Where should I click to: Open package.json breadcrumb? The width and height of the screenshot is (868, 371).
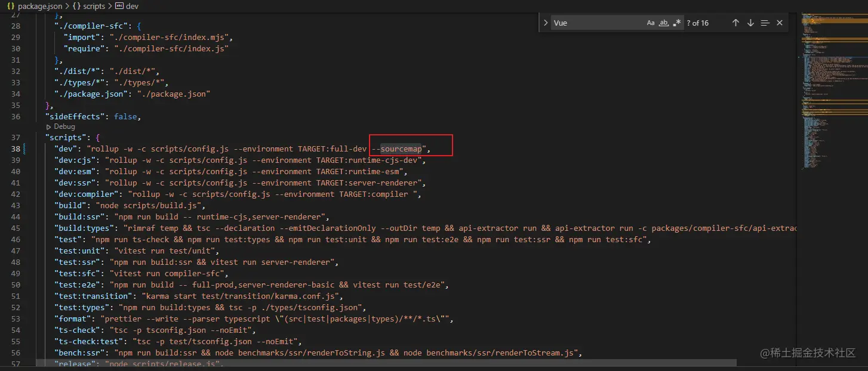(x=40, y=6)
